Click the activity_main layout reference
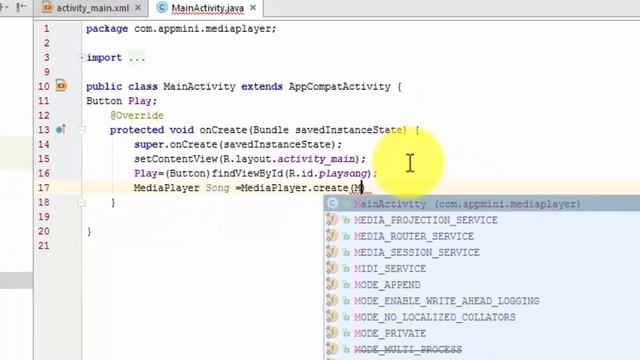Viewport: 640px width, 360px height. point(316,159)
